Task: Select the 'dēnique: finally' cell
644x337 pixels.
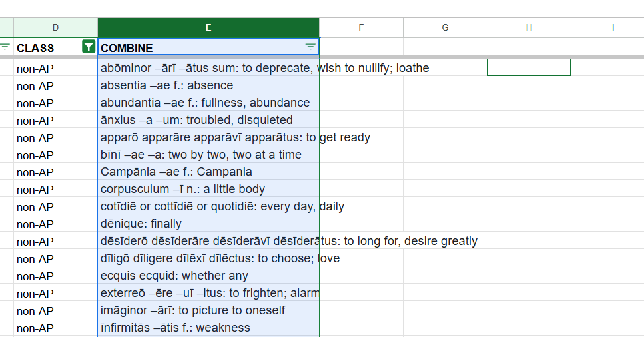Action: (208, 224)
